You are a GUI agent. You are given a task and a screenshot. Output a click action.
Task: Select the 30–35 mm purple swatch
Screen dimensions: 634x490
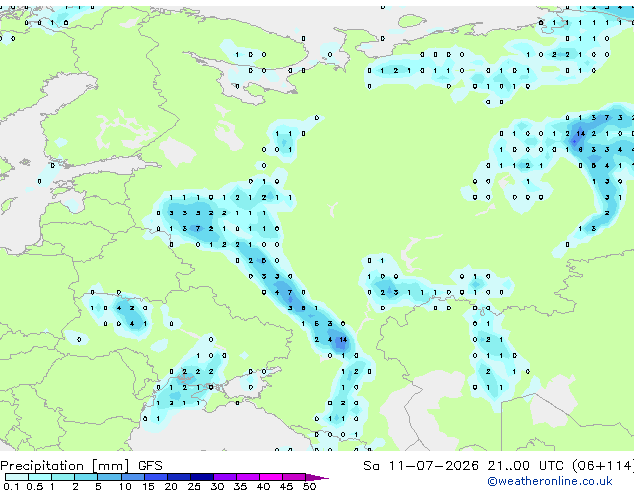[225, 477]
